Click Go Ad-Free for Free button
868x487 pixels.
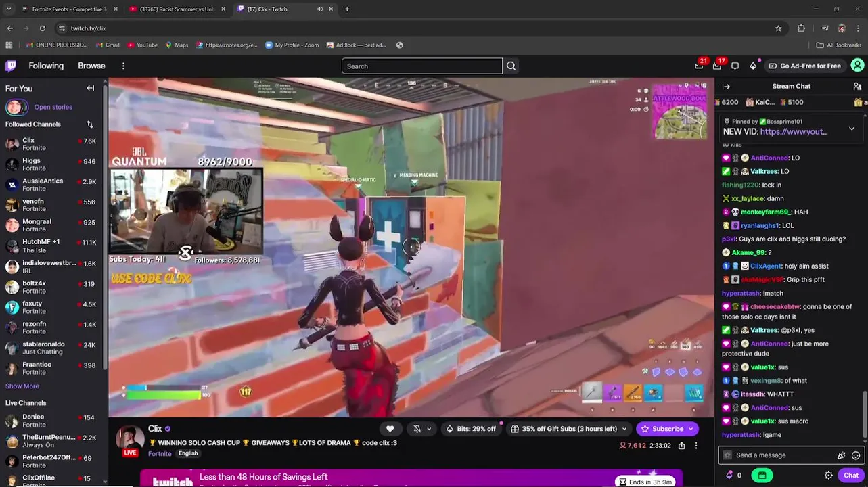805,66
